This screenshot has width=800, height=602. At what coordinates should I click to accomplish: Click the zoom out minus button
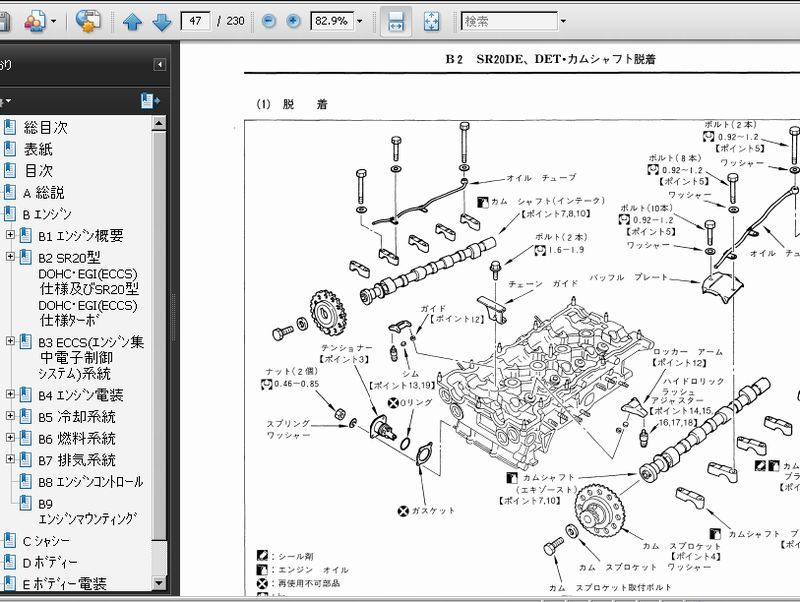tap(268, 21)
